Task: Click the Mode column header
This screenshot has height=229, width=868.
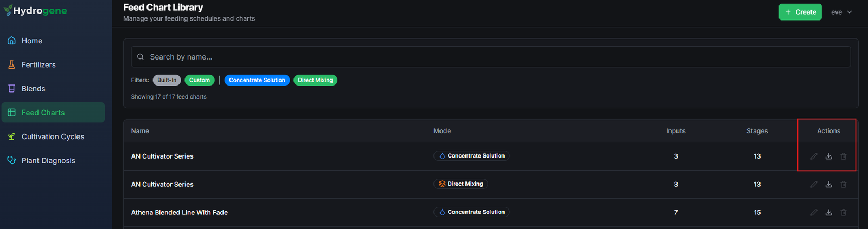Action: (442, 131)
